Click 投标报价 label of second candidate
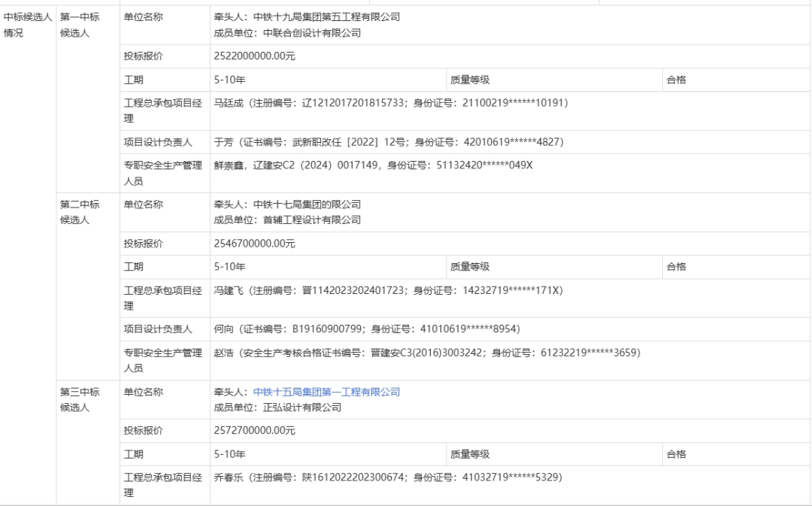812x506 pixels. (144, 244)
